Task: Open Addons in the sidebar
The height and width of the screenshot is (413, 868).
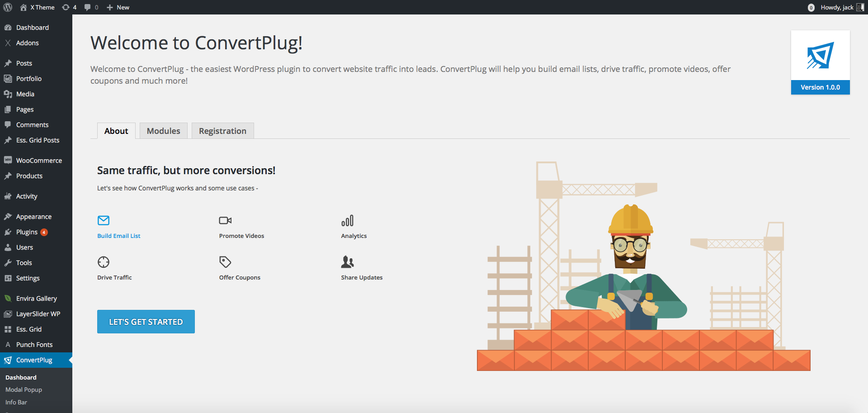Action: point(36,43)
